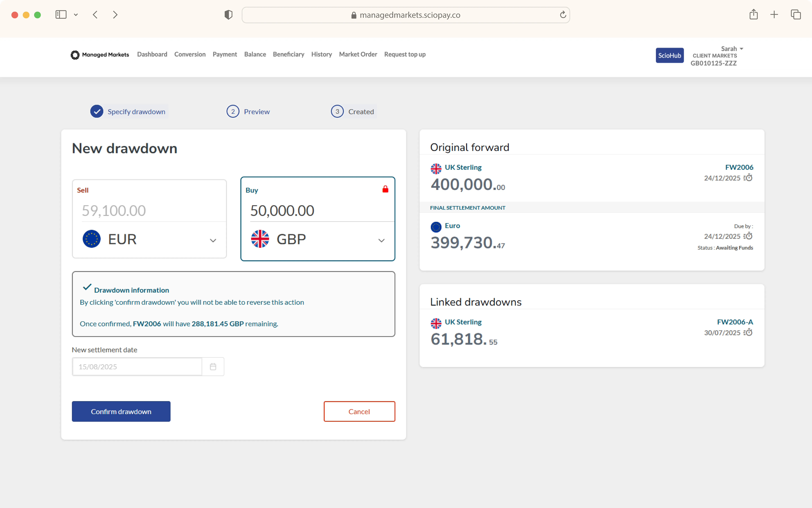The width and height of the screenshot is (812, 508).
Task: Click the red lock icon in Buy box
Action: pyautogui.click(x=385, y=189)
